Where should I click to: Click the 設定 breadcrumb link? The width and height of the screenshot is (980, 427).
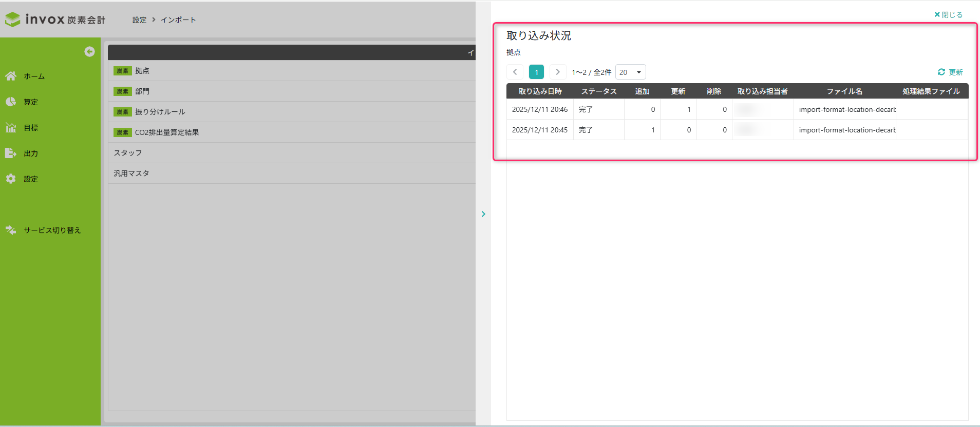coord(139,20)
